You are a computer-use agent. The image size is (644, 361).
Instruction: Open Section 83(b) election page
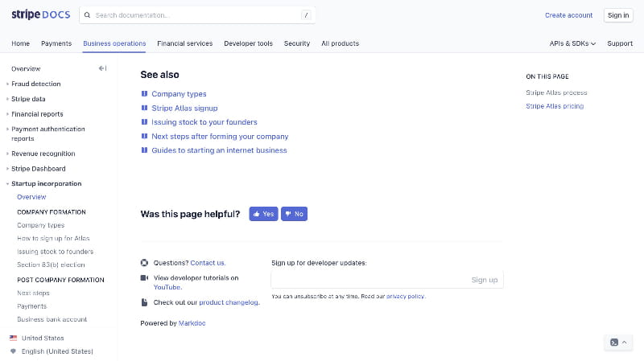click(51, 265)
